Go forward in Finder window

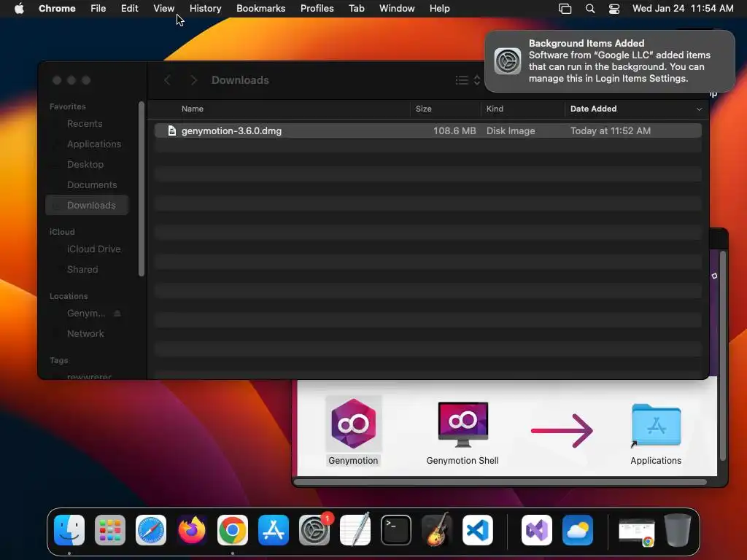[x=193, y=80]
